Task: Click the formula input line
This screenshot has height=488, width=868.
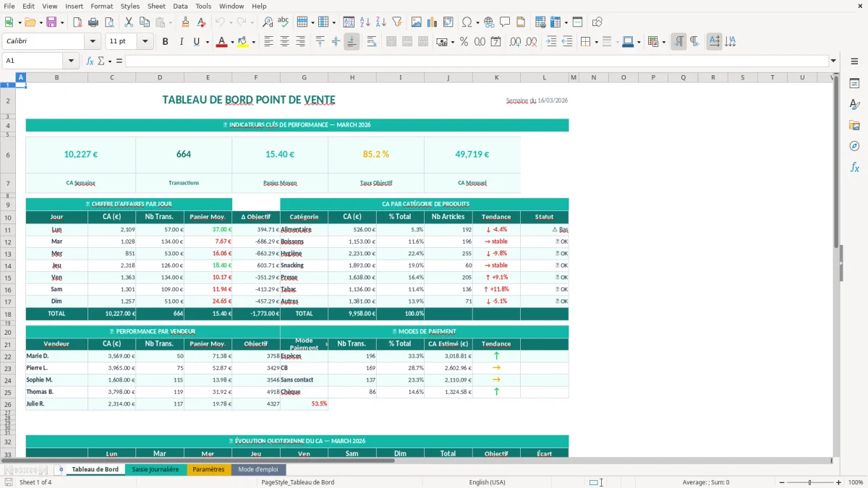Action: tap(477, 61)
